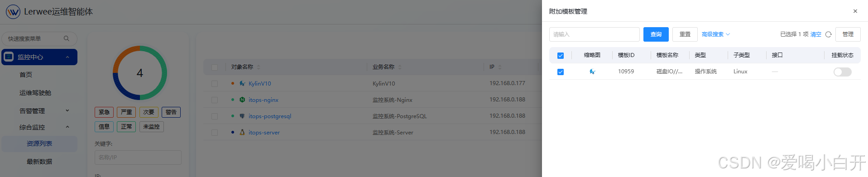Image resolution: width=868 pixels, height=177 pixels.
Task: Click the 监控系统-PostgreSQL business name
Action: tap(399, 116)
